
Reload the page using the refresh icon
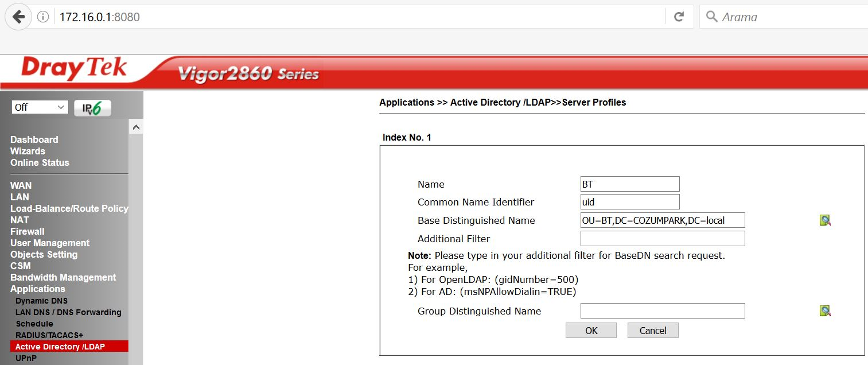coord(679,17)
